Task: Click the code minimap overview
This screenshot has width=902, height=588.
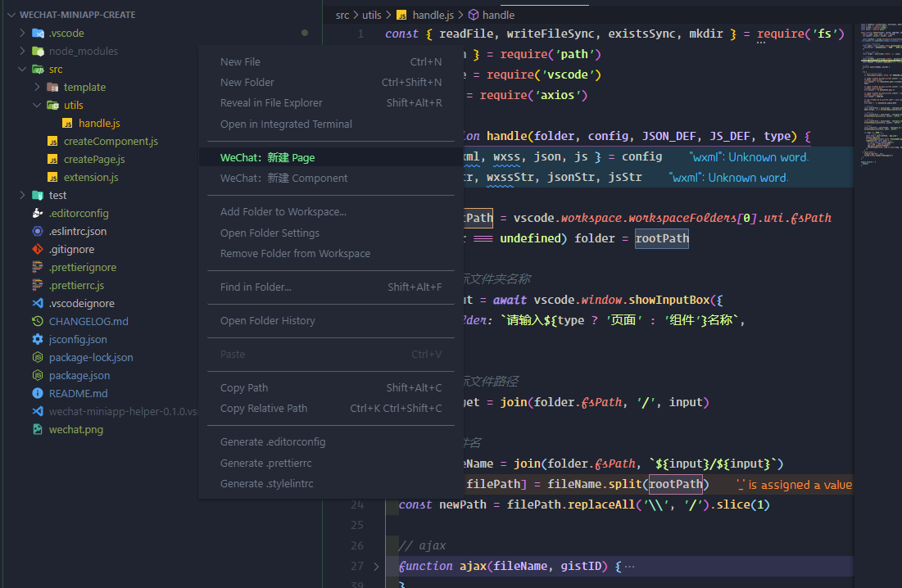Action: tap(881, 95)
